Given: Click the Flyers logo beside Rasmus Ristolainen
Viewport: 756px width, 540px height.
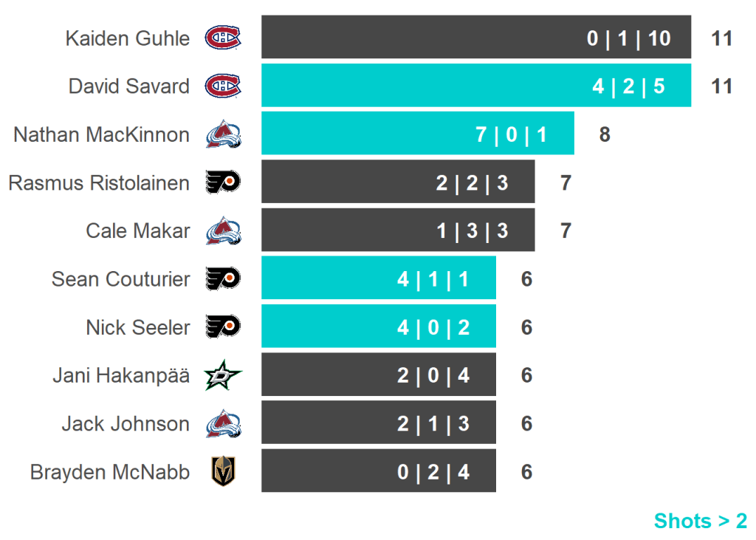Looking at the screenshot, I should [x=223, y=182].
